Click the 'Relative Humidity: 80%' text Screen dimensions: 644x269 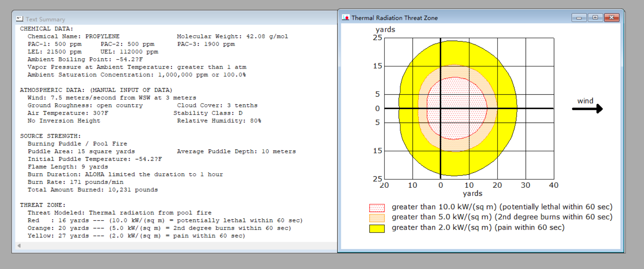(x=219, y=121)
